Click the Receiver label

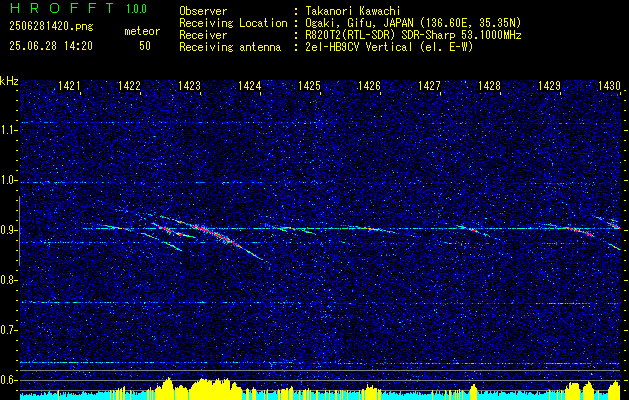pyautogui.click(x=203, y=35)
